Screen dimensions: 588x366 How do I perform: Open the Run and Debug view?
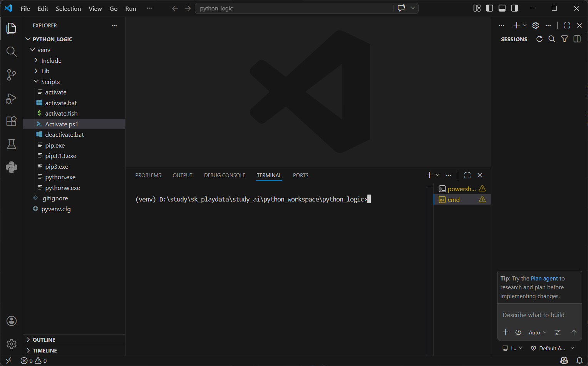coord(12,98)
